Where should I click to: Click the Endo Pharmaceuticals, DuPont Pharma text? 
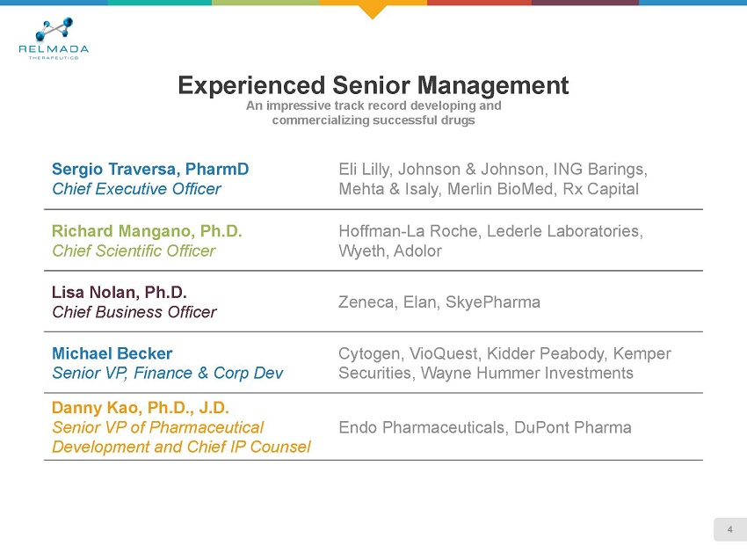point(484,428)
